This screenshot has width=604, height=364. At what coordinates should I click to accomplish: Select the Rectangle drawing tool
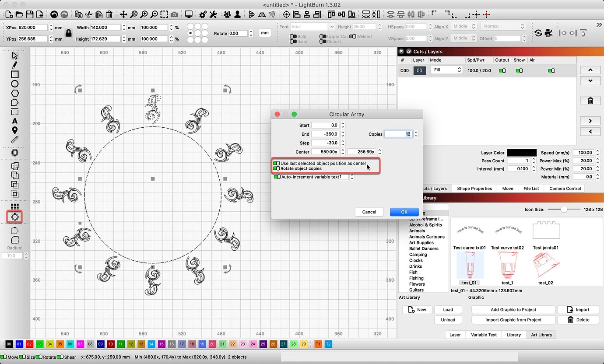tap(14, 74)
